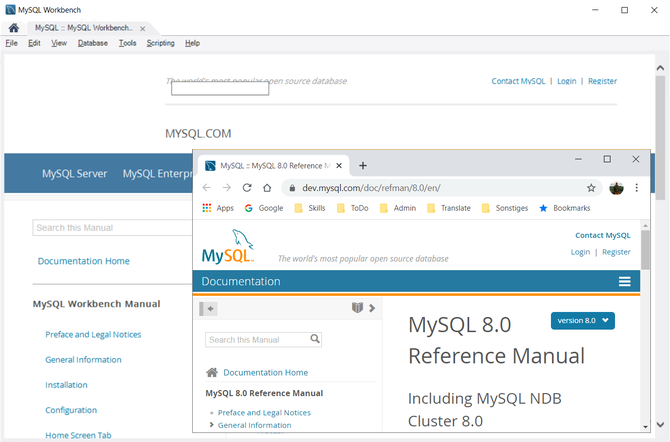View site info via the padlock icon

pos(292,188)
